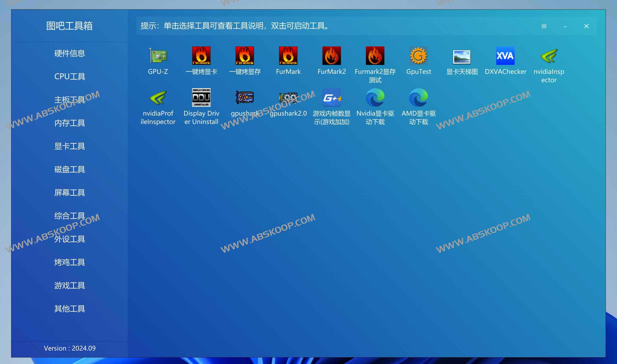Open the hamburger menu in title bar

pyautogui.click(x=544, y=26)
